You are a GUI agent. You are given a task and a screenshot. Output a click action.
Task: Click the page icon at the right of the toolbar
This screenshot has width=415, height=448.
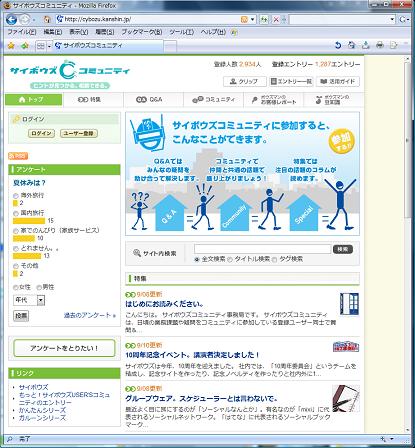[x=394, y=45]
